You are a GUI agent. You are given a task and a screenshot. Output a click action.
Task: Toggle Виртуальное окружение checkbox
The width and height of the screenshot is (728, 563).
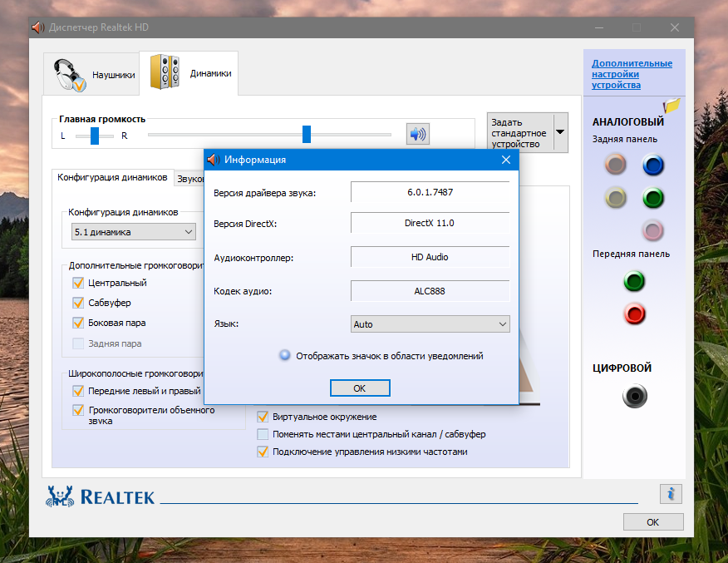coord(263,417)
